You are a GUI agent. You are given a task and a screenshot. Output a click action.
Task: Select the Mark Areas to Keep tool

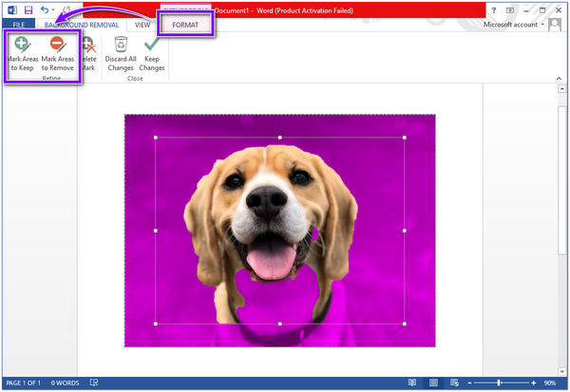coord(22,54)
